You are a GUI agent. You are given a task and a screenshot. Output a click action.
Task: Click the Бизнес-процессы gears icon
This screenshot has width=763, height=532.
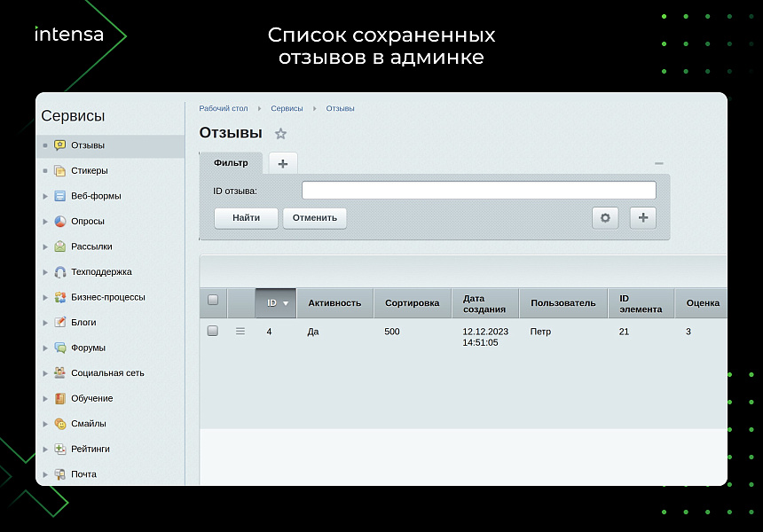point(60,297)
